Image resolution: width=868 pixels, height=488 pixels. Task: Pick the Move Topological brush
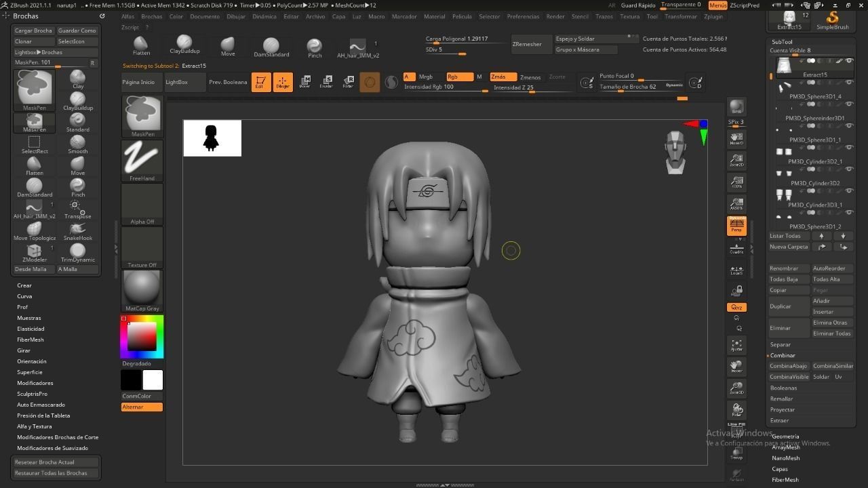[x=35, y=230]
